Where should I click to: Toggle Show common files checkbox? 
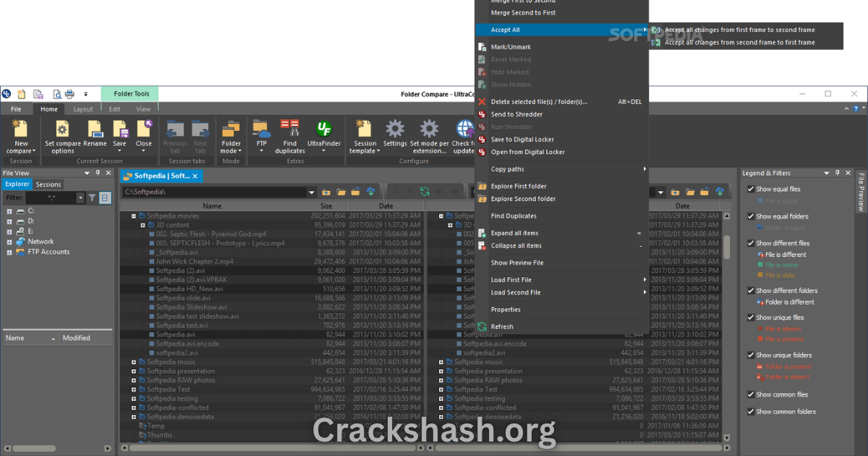click(x=751, y=394)
